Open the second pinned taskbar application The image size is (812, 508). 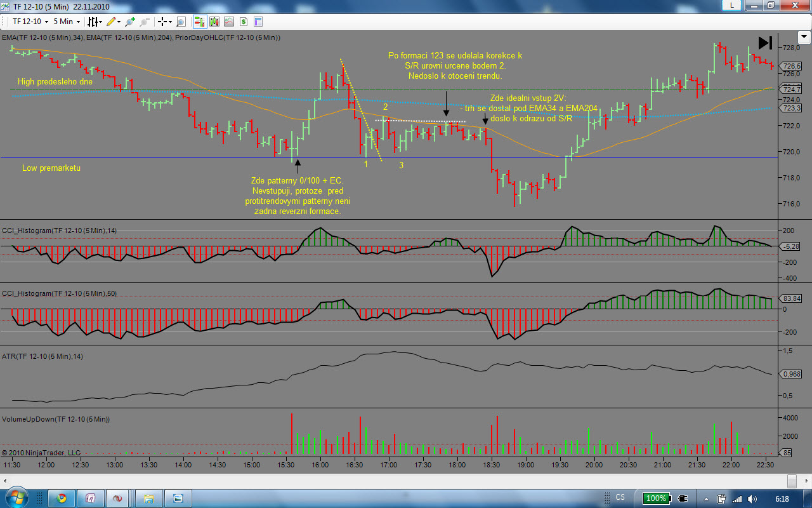pos(90,498)
